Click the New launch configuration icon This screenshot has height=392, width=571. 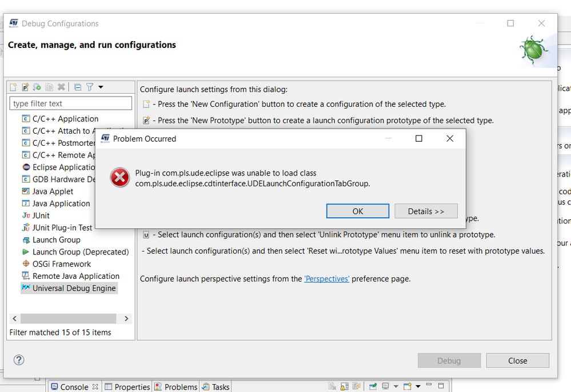pyautogui.click(x=14, y=87)
